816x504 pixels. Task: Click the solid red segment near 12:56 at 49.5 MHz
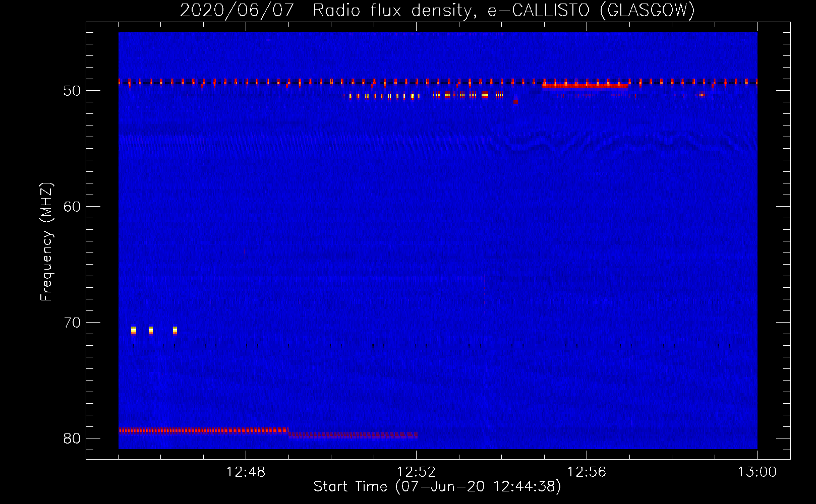pos(585,86)
